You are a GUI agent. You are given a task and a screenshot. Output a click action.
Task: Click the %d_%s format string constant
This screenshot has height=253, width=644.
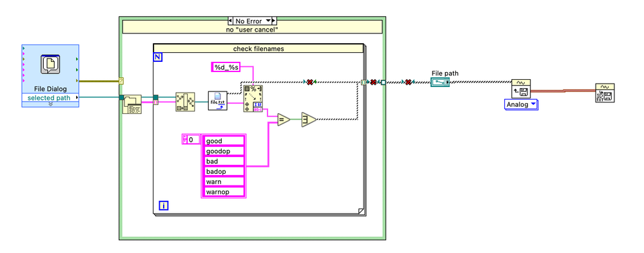pyautogui.click(x=225, y=67)
